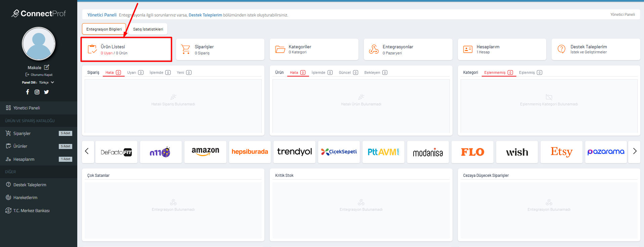644x247 pixels.
Task: Click the profile avatar picture
Action: pyautogui.click(x=39, y=44)
